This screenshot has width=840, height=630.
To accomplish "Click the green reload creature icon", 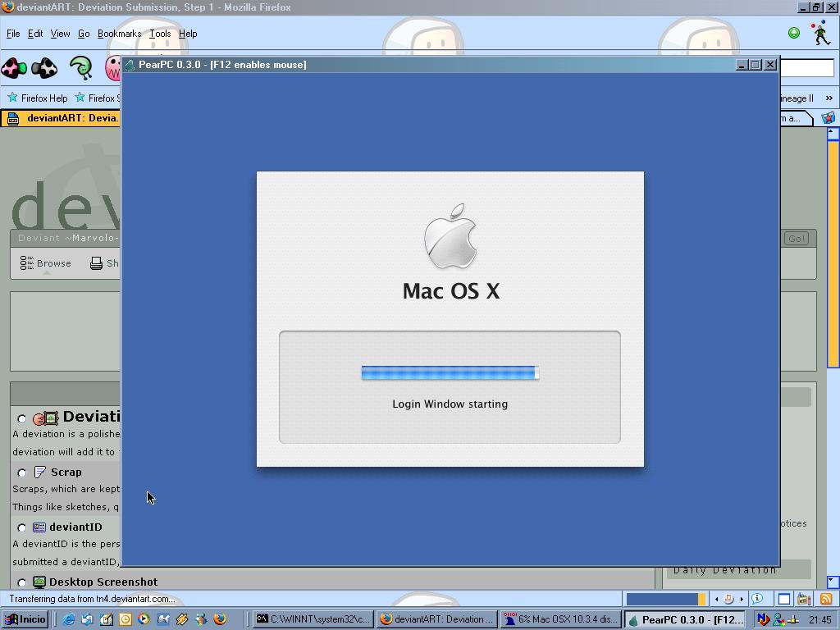I will pyautogui.click(x=81, y=68).
